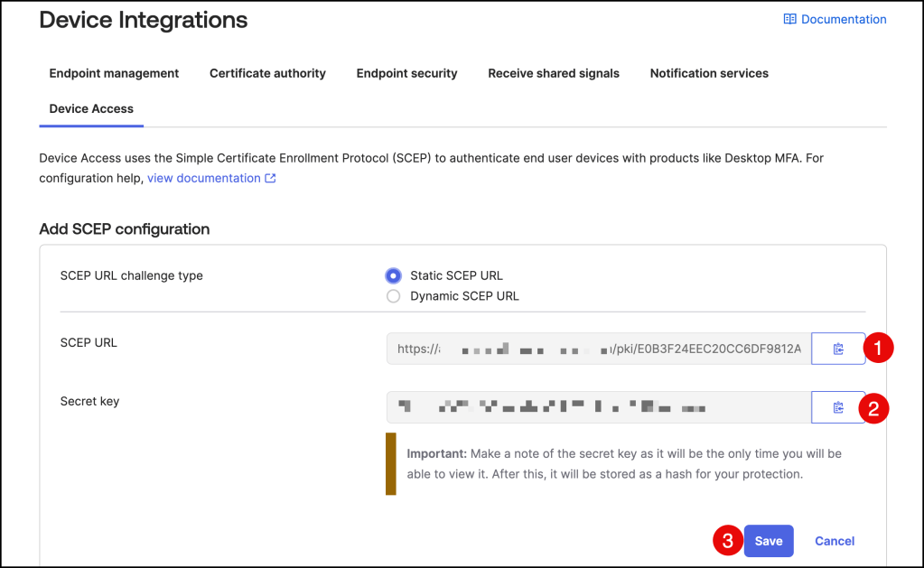Click inside the Secret key field
The width and height of the screenshot is (924, 568).
tap(598, 408)
